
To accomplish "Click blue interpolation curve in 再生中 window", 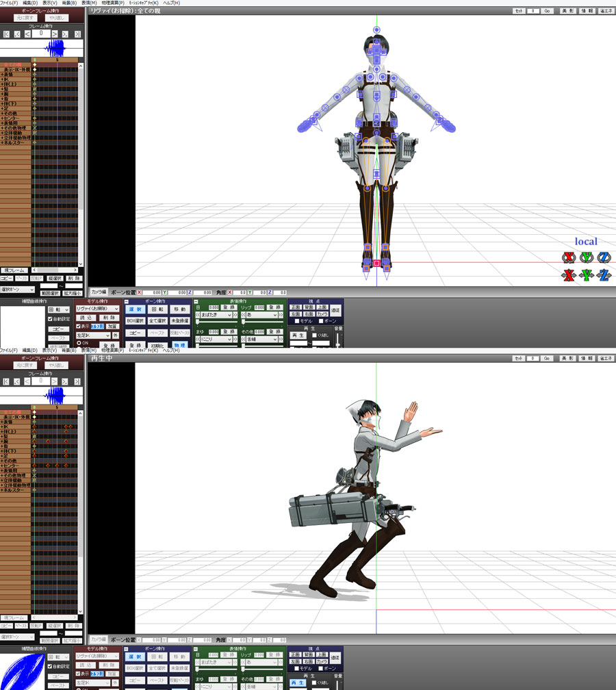I will [22, 672].
